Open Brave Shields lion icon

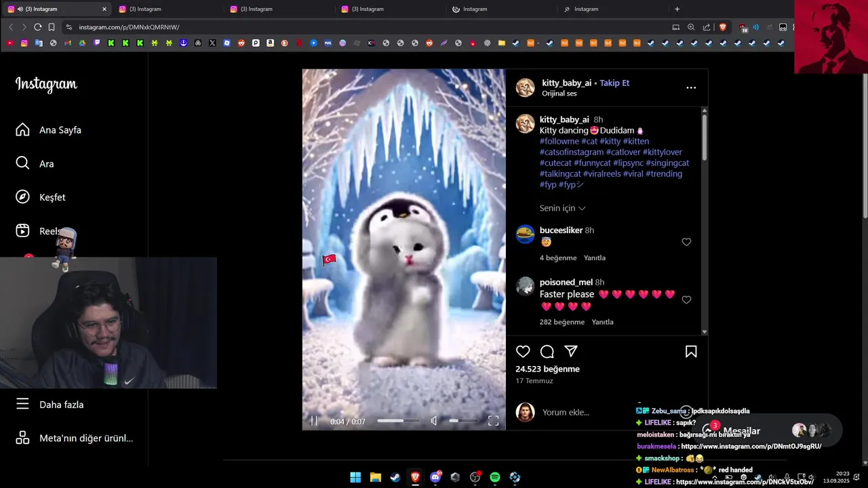click(x=723, y=27)
